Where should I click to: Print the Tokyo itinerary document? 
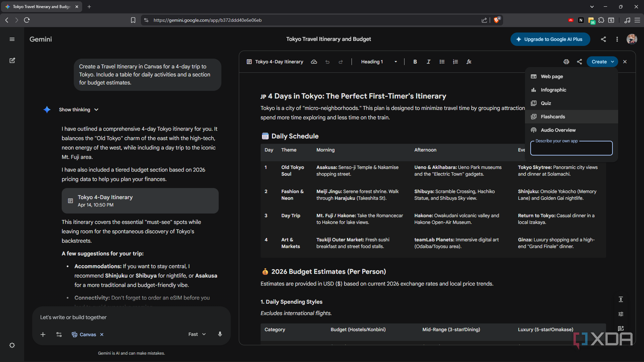tap(566, 62)
